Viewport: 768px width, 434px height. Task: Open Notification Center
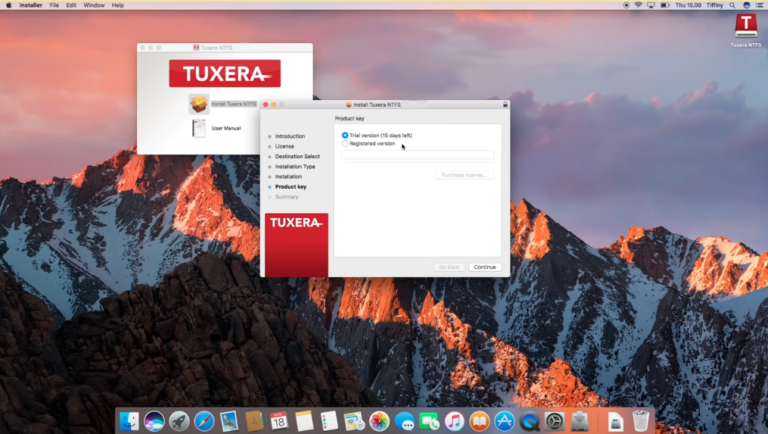[x=760, y=5]
